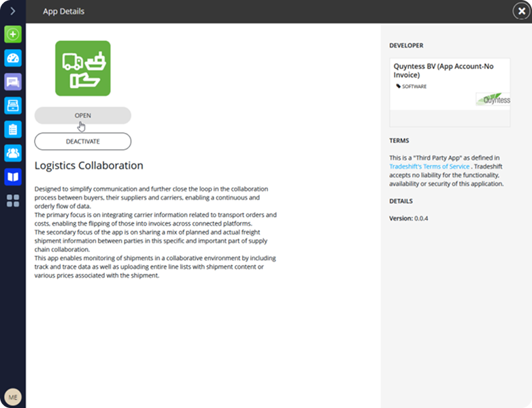Click the Quyntess BV developer name
Viewport: 532px width, 408px height.
443,70
